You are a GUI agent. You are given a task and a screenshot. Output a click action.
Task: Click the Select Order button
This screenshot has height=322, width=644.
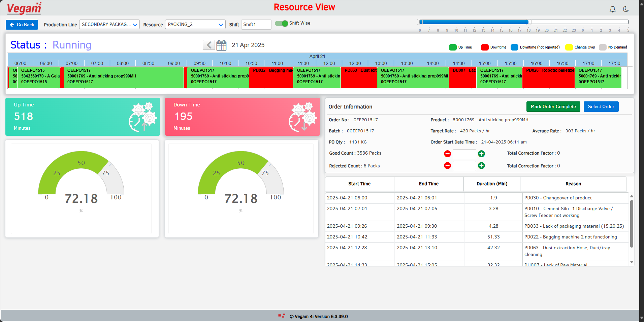pos(601,106)
